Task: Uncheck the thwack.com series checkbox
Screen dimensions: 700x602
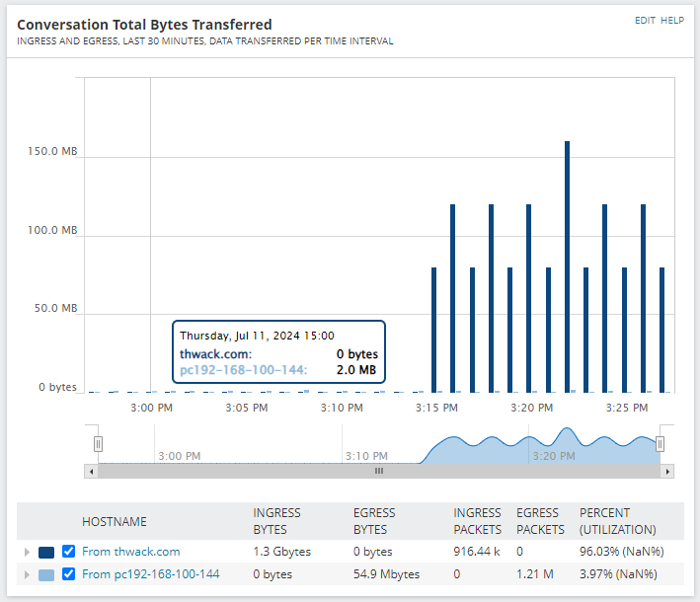Action: (69, 552)
